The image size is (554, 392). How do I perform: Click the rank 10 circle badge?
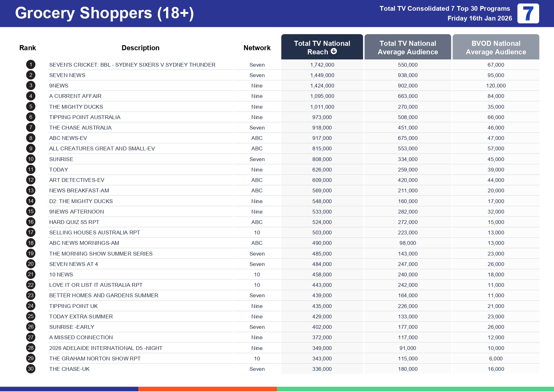(x=31, y=159)
